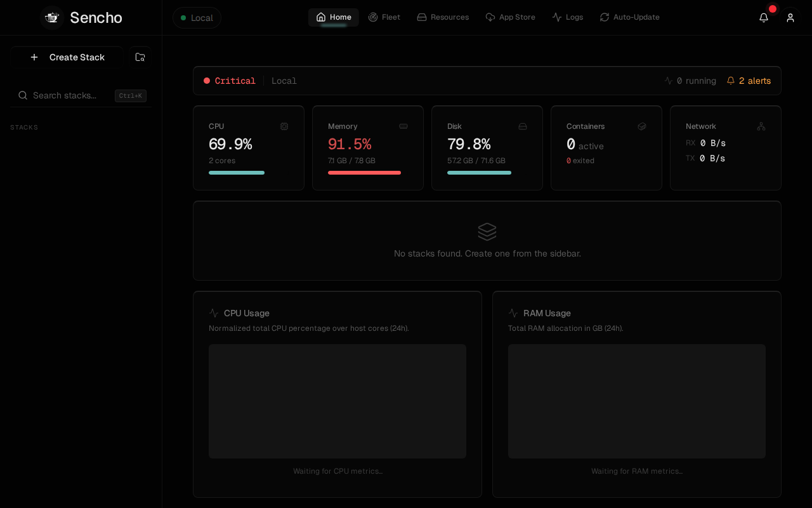This screenshot has width=812, height=508.
Task: Click the CPU usage progress bar
Action: 237,173
